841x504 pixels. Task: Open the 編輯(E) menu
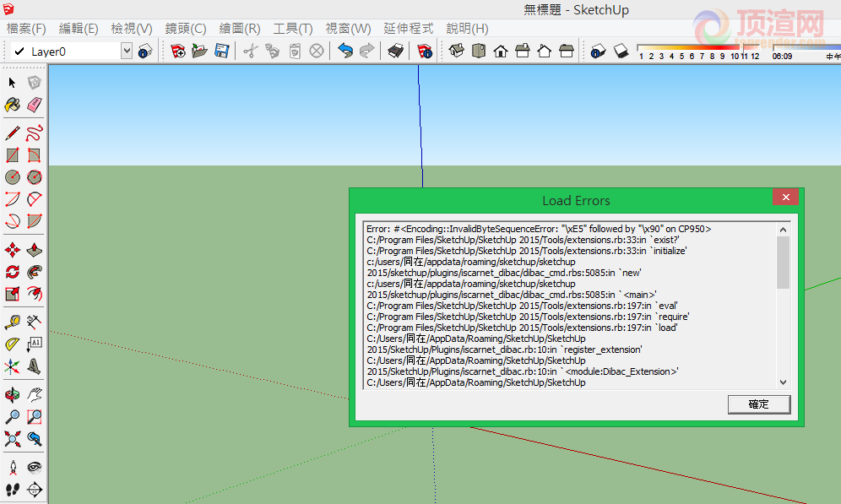(x=79, y=29)
